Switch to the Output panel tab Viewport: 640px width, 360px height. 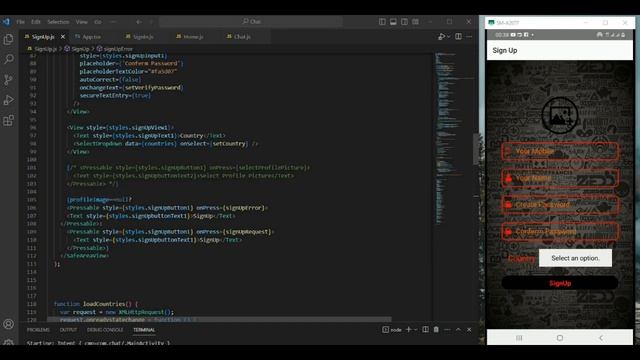point(68,330)
